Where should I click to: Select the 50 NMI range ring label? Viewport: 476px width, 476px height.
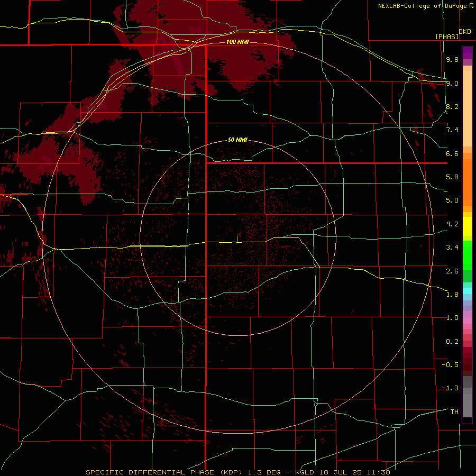(237, 140)
